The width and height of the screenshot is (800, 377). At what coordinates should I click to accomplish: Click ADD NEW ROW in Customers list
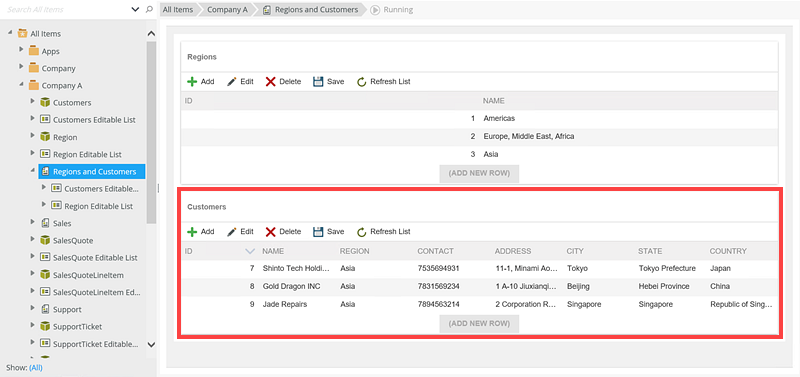click(479, 323)
